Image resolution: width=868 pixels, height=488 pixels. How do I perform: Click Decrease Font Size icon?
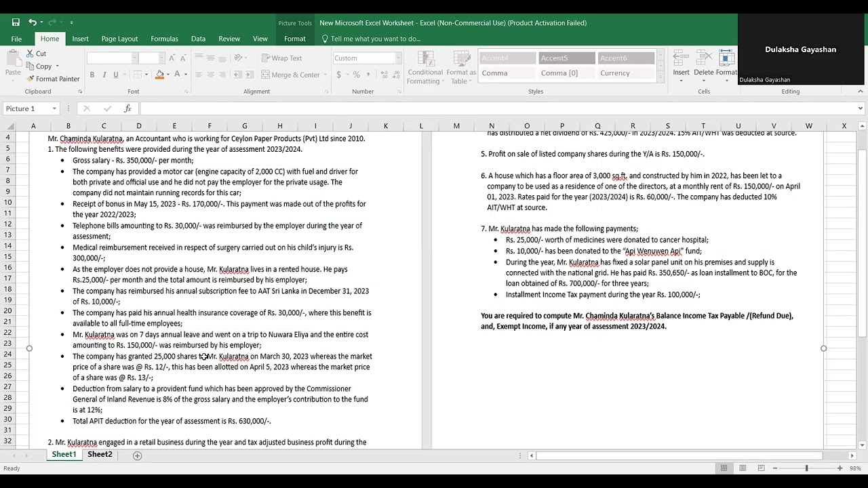tap(184, 58)
